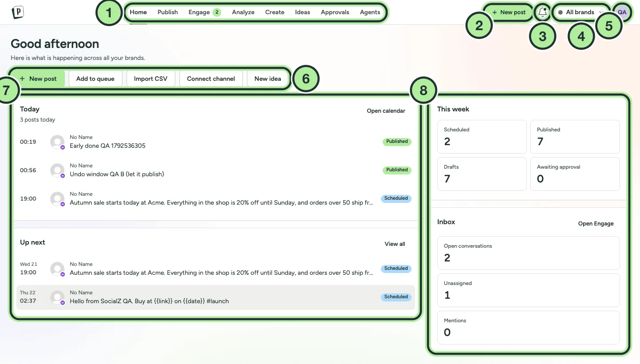The image size is (640, 364).
Task: Open the notifications bell
Action: pos(542,12)
